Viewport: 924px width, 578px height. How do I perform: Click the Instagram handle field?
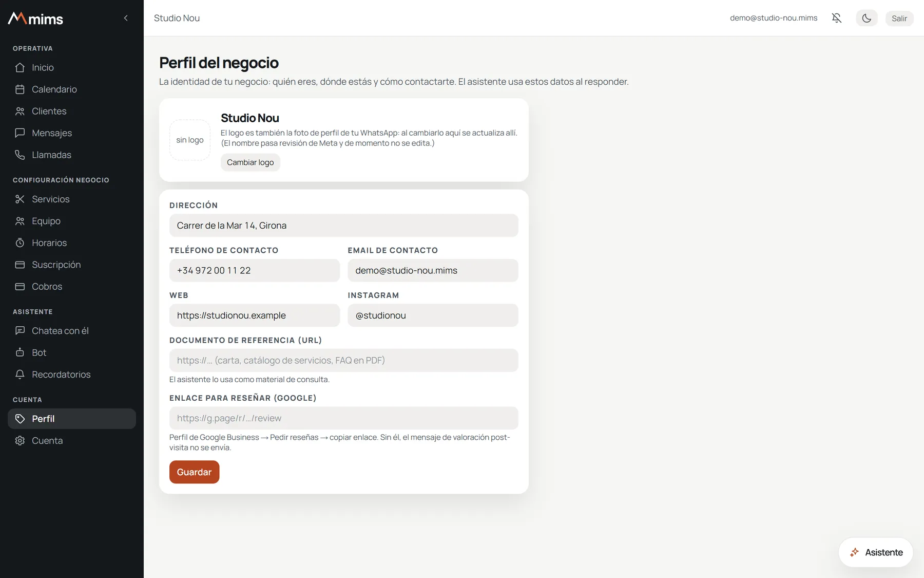coord(433,315)
